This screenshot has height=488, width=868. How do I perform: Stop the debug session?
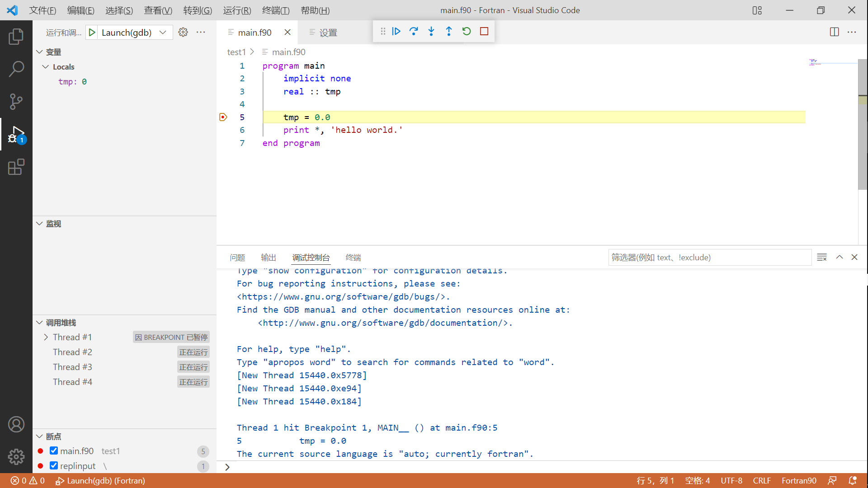(484, 31)
